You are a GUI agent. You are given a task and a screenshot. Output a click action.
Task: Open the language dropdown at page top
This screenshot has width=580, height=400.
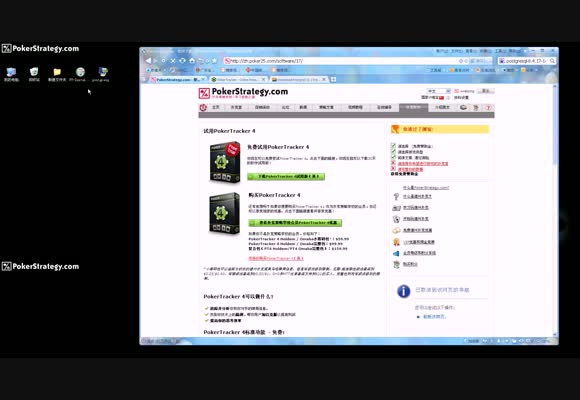(438, 91)
